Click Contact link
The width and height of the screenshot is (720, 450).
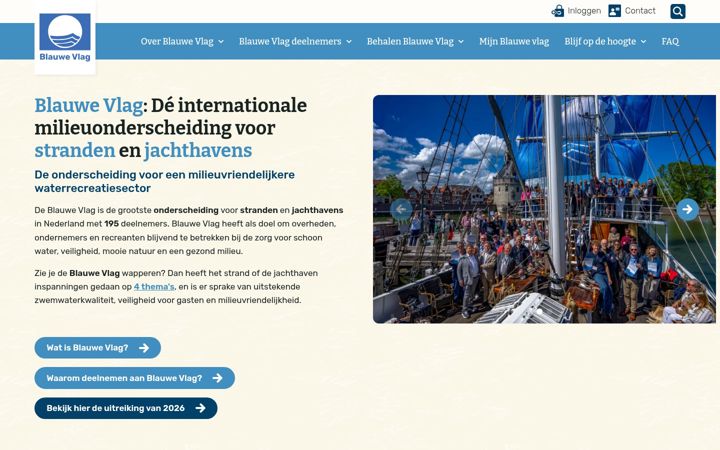[640, 11]
